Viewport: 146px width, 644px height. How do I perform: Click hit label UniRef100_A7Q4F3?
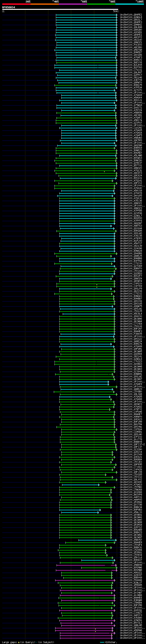click(131, 58)
